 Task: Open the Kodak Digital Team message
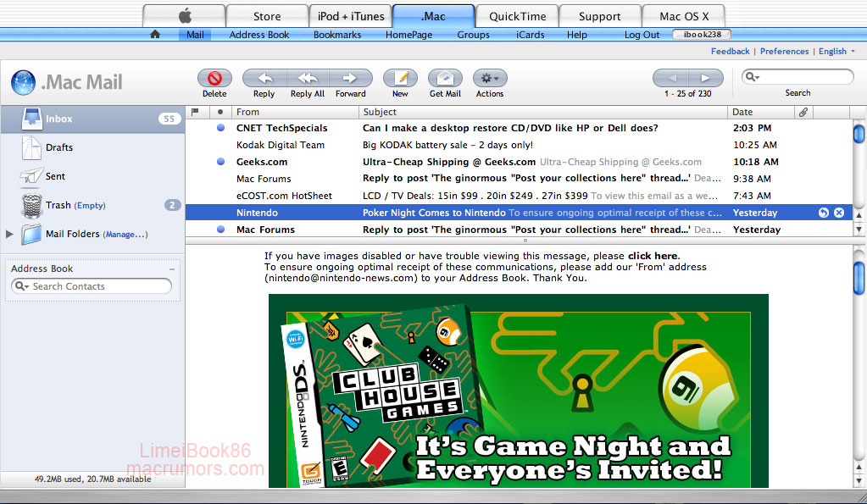coord(519,145)
